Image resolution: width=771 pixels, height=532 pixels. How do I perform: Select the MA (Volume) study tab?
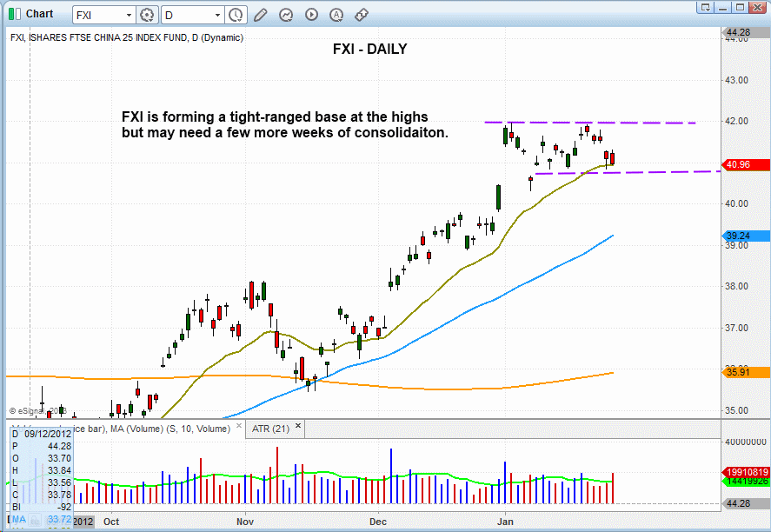[170, 429]
